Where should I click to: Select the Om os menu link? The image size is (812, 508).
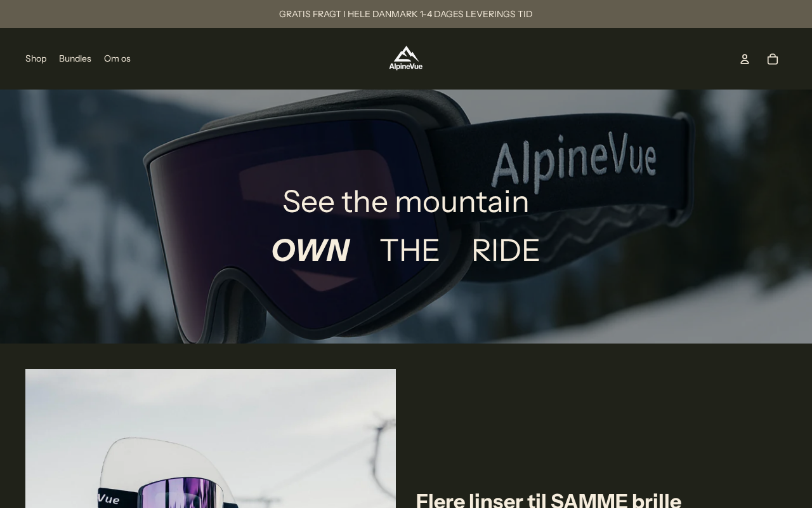(x=117, y=58)
